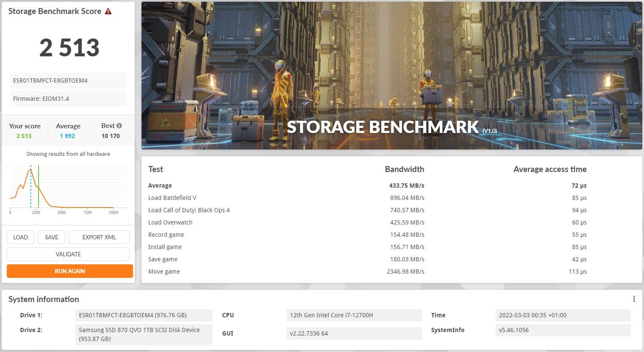Select SystemInfo version v5.46.1056
The width and height of the screenshot is (644, 352).
point(563,330)
